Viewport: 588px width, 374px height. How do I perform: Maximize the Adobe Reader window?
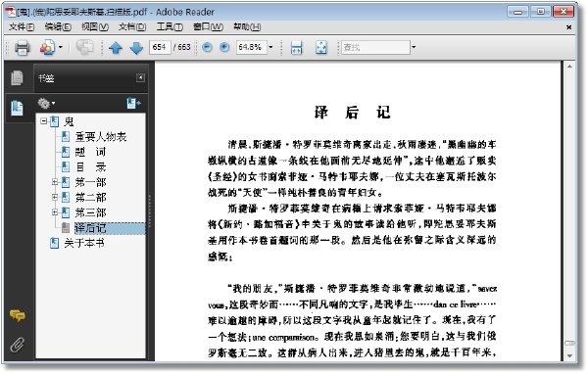[x=540, y=12]
